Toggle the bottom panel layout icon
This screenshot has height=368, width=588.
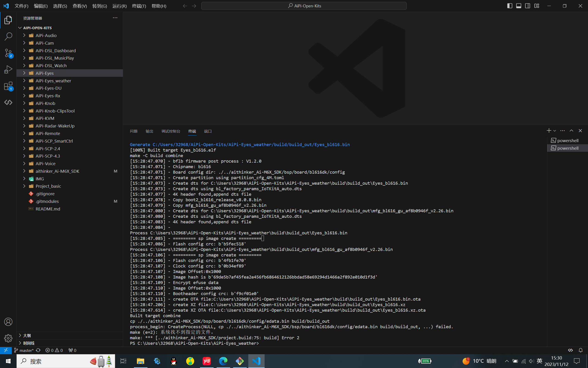518,6
